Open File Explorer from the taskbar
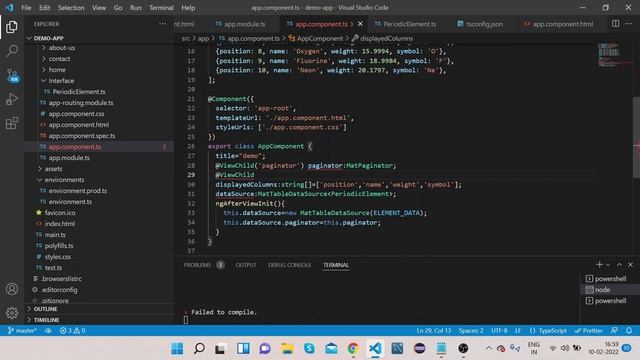The width and height of the screenshot is (640, 360). pos(287,348)
